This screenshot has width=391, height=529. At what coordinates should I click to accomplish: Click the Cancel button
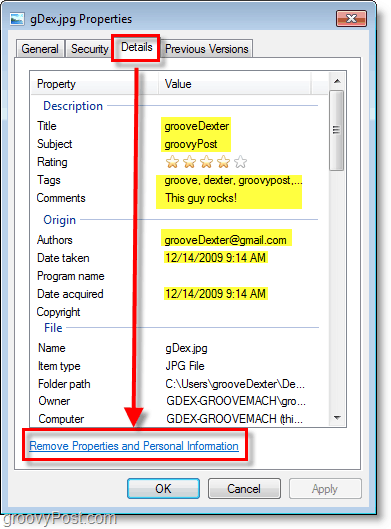(244, 489)
